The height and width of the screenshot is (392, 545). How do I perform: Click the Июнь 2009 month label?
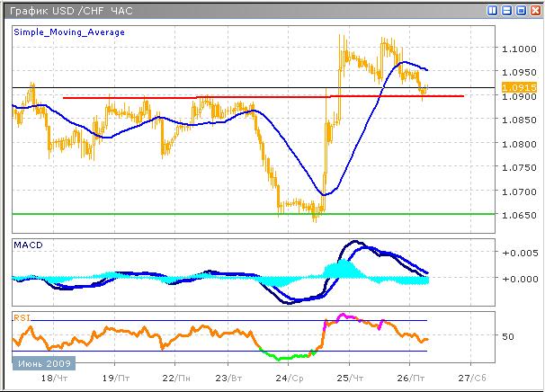[x=43, y=363]
